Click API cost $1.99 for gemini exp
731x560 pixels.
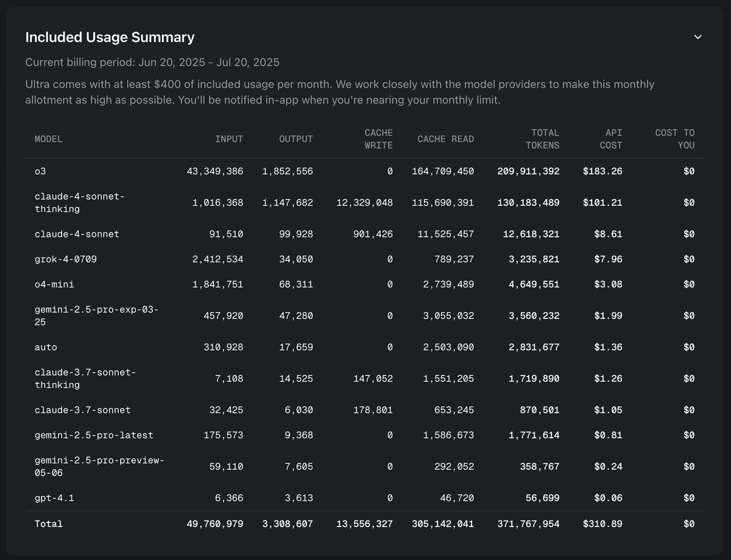(x=609, y=315)
